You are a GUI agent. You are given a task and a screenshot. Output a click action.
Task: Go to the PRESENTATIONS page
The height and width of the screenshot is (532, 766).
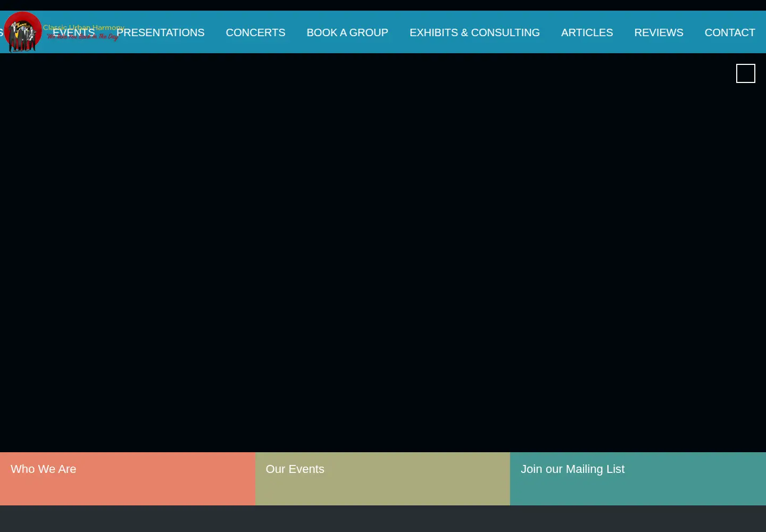click(x=160, y=32)
